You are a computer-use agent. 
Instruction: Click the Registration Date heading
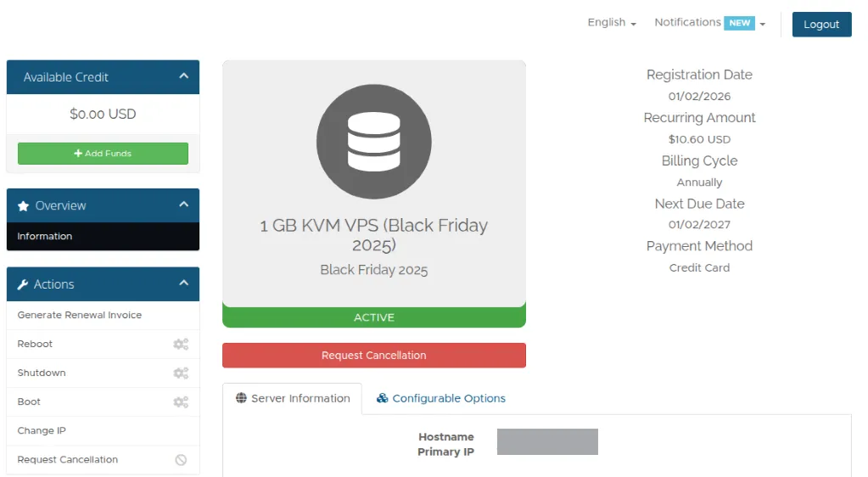click(699, 75)
